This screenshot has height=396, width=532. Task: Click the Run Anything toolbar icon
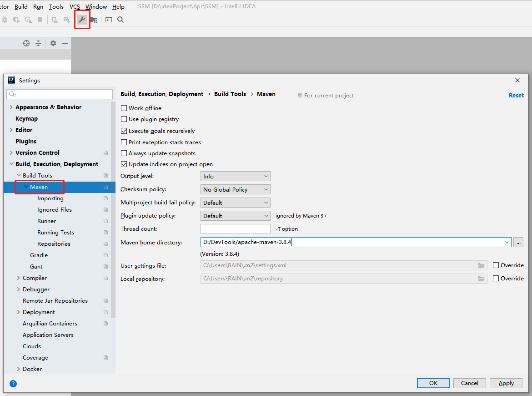109,20
